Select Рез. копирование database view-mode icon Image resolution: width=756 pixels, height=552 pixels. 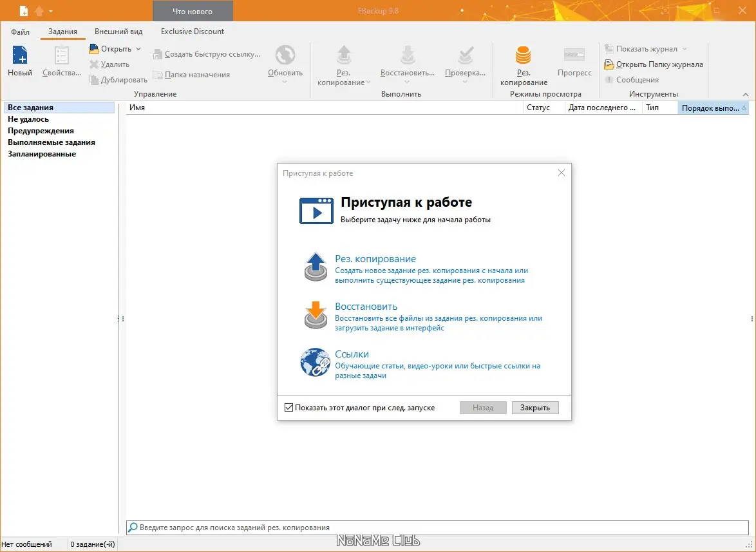523,55
